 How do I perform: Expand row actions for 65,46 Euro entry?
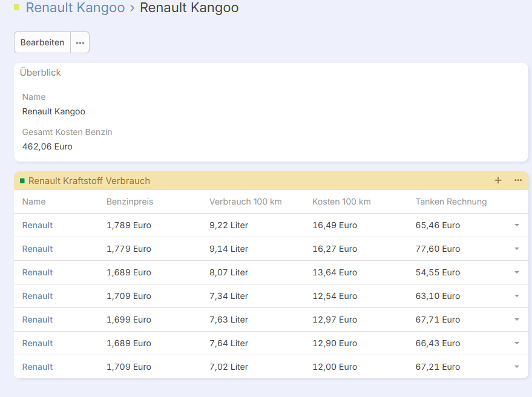coord(516,225)
